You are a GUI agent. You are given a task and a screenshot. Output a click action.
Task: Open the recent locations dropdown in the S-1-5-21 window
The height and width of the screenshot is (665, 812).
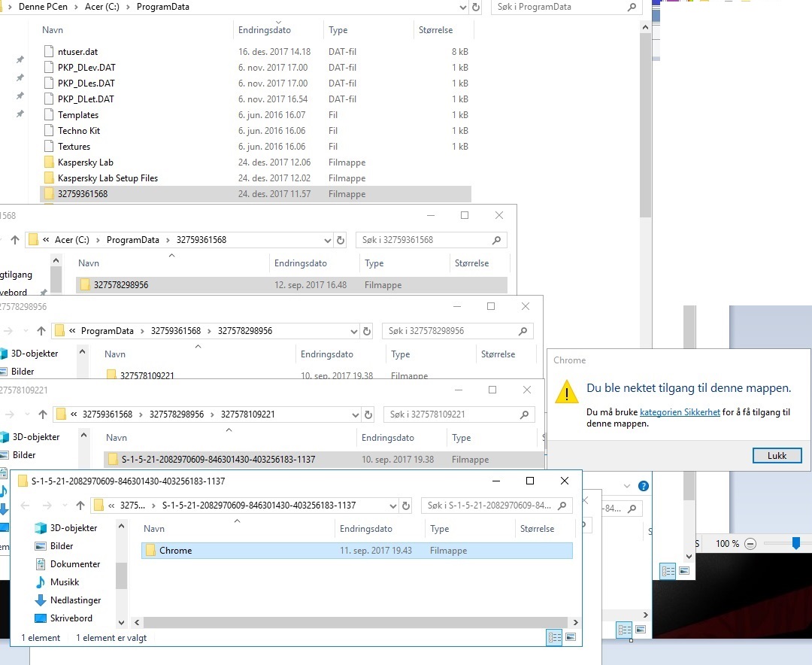[65, 506]
